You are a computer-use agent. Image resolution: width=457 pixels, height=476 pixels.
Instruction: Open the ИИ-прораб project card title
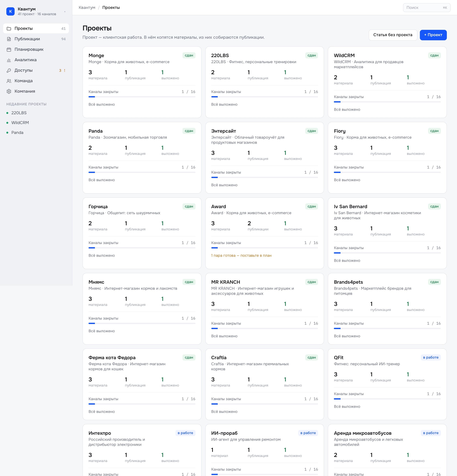224,433
